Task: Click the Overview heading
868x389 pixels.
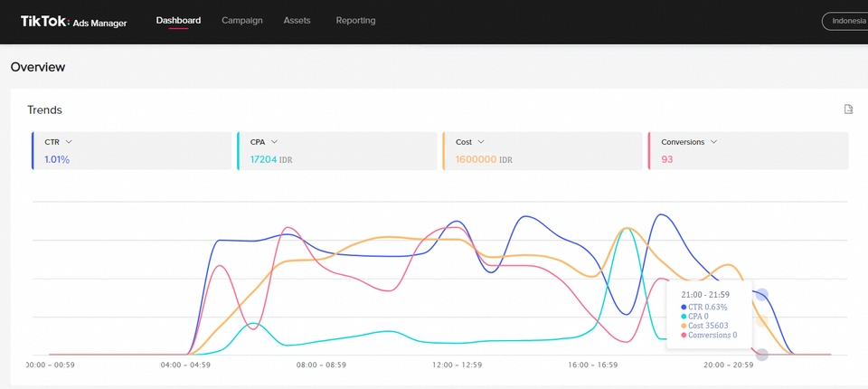Action: coord(38,67)
